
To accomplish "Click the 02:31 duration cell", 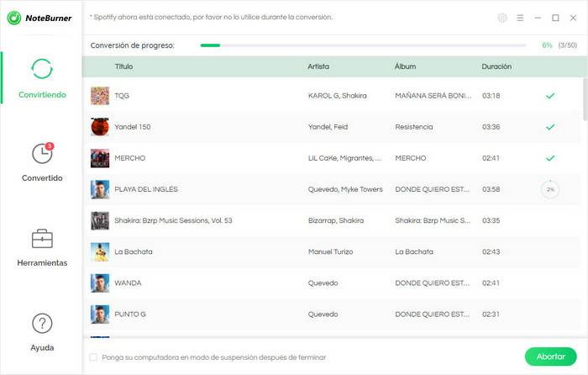I will (x=491, y=314).
